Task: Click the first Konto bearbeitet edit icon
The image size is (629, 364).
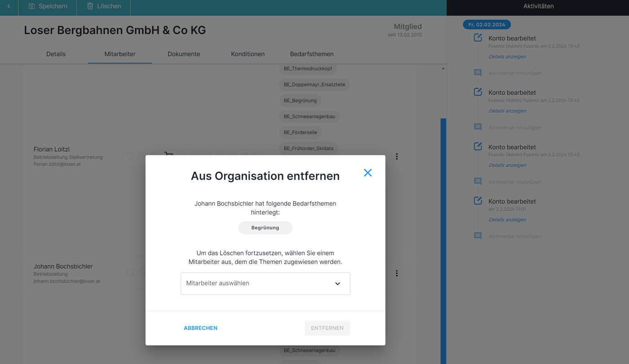Action: [x=478, y=38]
